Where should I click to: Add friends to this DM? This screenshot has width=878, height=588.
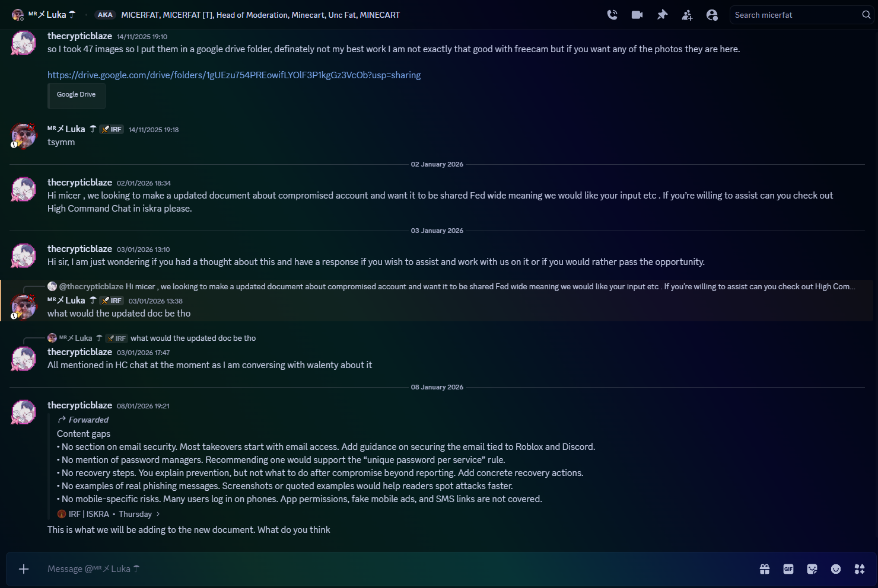(x=687, y=15)
